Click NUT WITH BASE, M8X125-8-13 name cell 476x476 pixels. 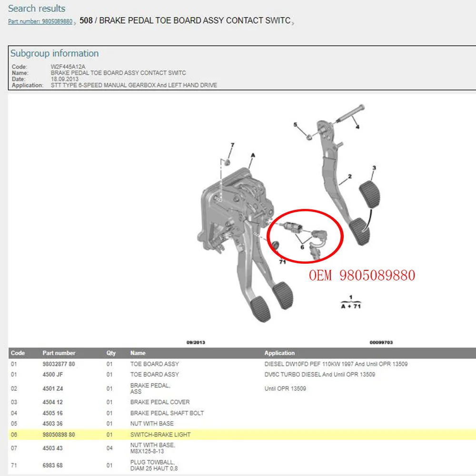[153, 448]
